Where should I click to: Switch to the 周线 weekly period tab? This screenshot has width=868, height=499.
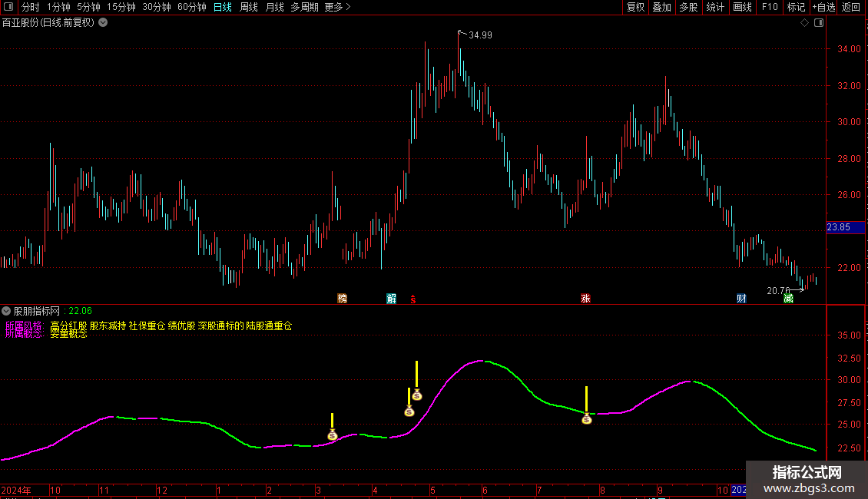pyautogui.click(x=249, y=7)
